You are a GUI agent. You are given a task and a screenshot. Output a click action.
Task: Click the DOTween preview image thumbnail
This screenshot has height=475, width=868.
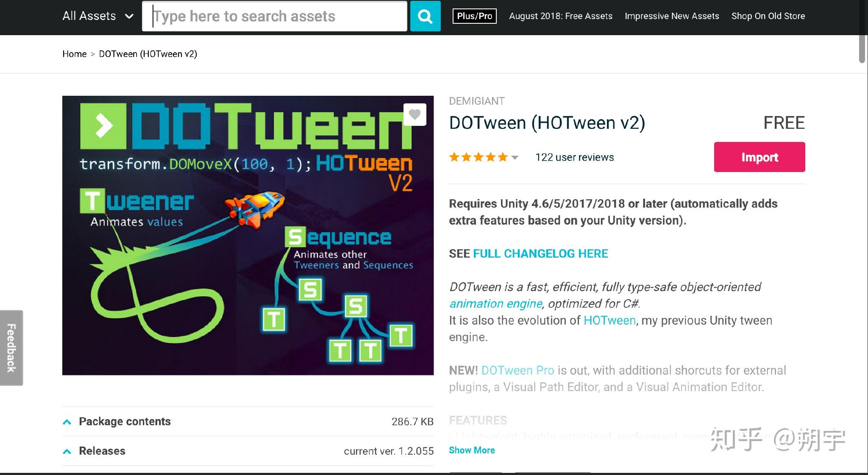click(x=248, y=236)
